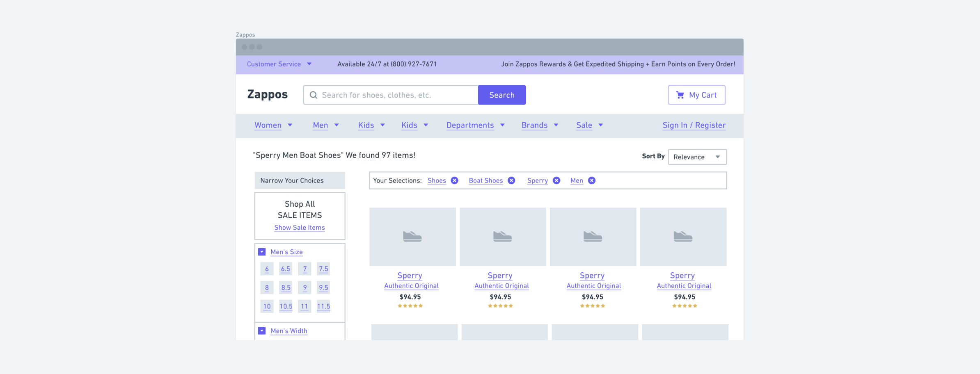
Task: Select men's size 8
Action: point(267,287)
